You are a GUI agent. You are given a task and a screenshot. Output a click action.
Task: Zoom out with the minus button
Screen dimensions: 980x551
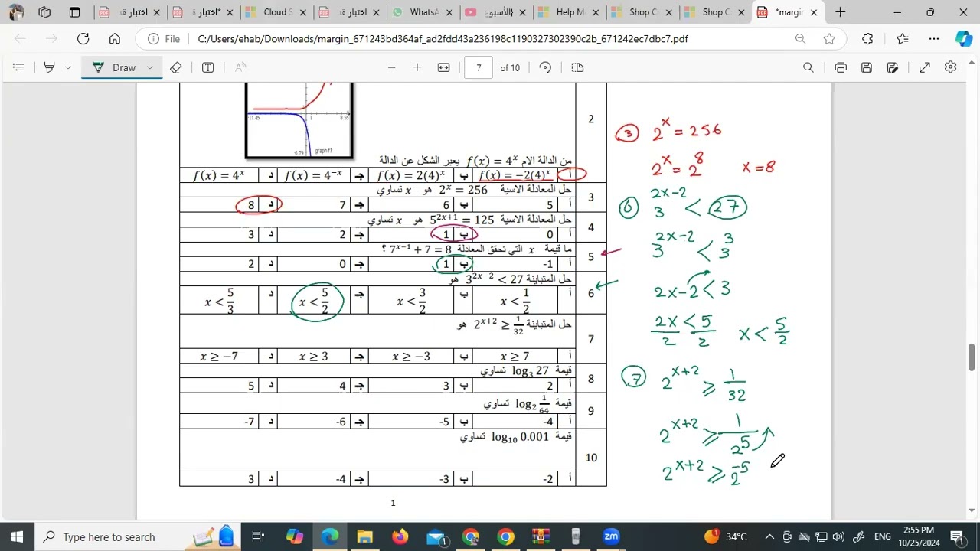pyautogui.click(x=391, y=67)
